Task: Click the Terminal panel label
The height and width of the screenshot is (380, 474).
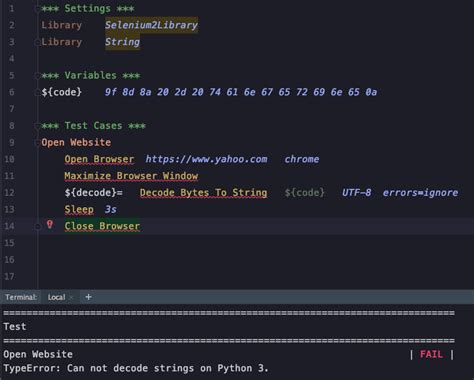Action: (21, 297)
